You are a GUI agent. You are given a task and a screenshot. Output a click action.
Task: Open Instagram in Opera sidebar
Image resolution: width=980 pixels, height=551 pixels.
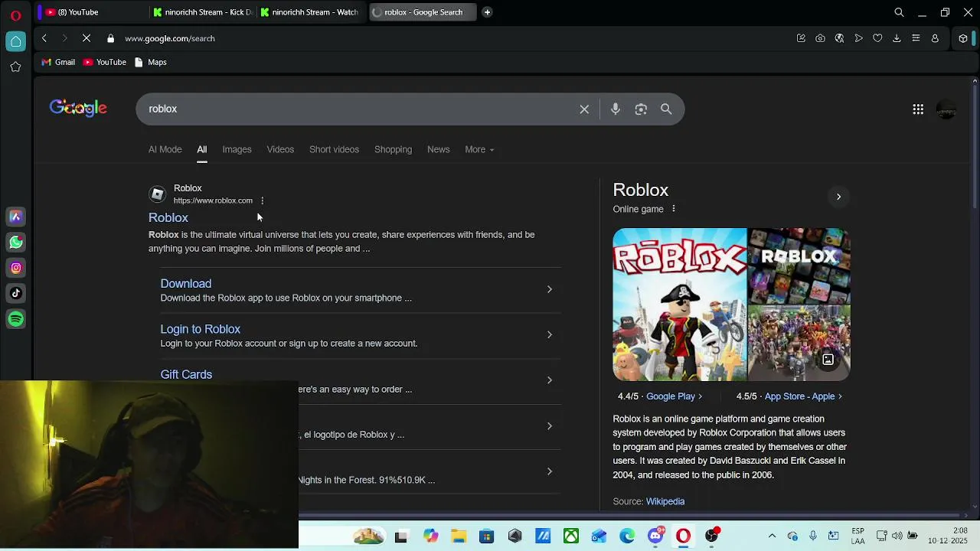pos(15,268)
